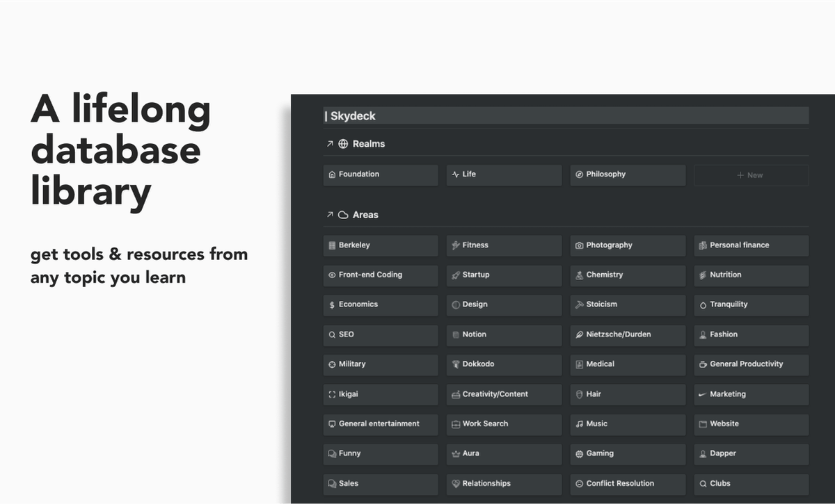The height and width of the screenshot is (504, 835).
Task: Click the Dokkodo card icon
Action: coord(456,364)
